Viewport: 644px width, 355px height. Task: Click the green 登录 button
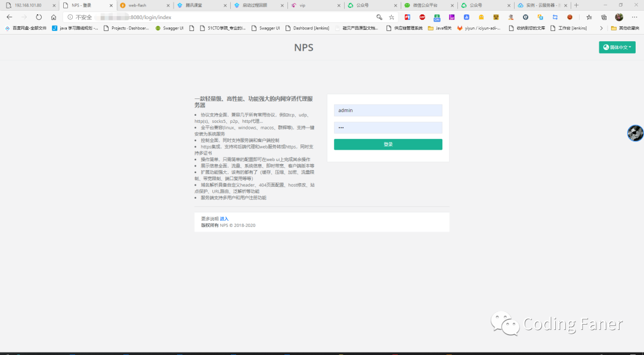(388, 144)
